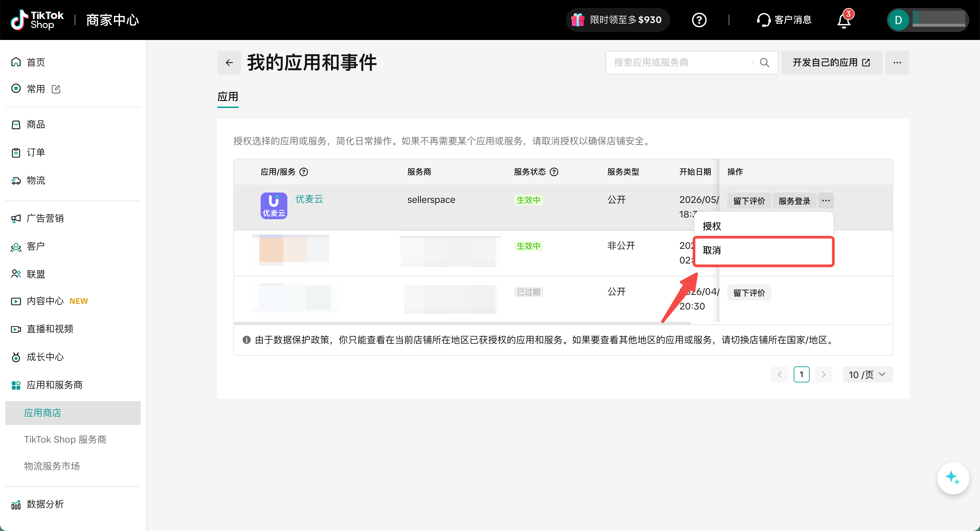Screen dimensions: 980x531
Task: Click the 非公开 service type cell
Action: pos(621,246)
